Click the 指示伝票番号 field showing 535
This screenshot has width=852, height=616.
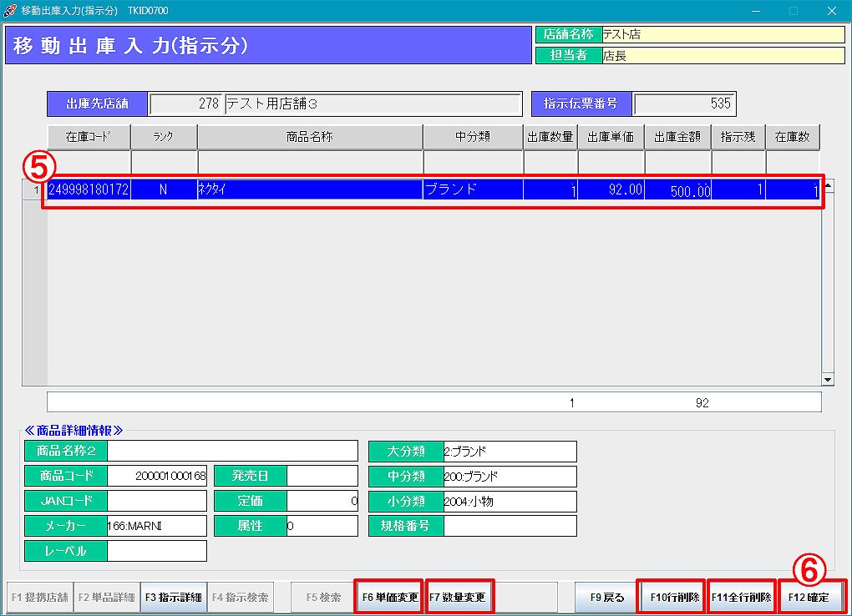click(x=684, y=104)
